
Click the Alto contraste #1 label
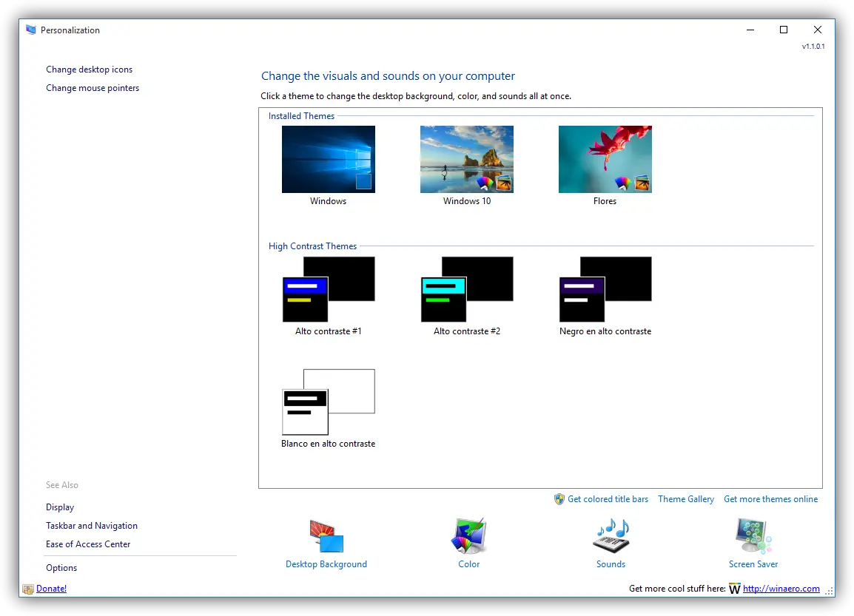point(329,331)
